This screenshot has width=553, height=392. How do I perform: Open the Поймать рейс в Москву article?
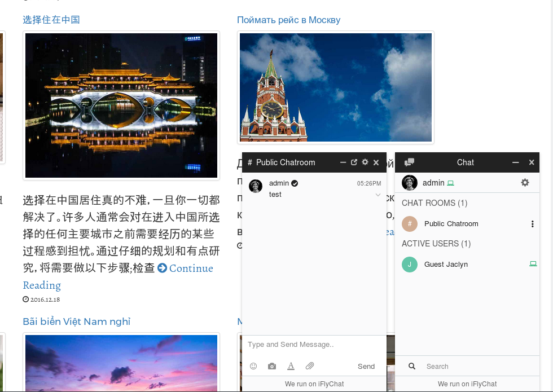click(x=288, y=20)
